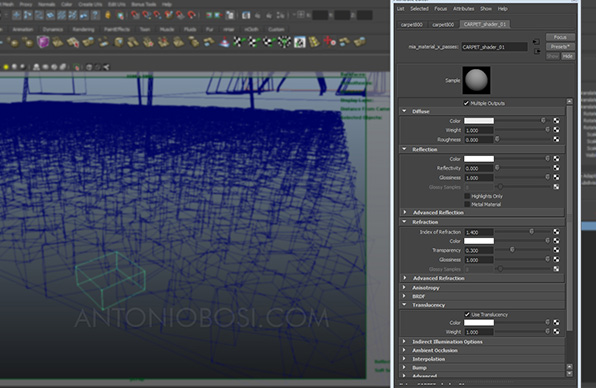Click Diffuse Color texture map checker icon
Viewport: 596px width, 388px height.
[x=556, y=120]
